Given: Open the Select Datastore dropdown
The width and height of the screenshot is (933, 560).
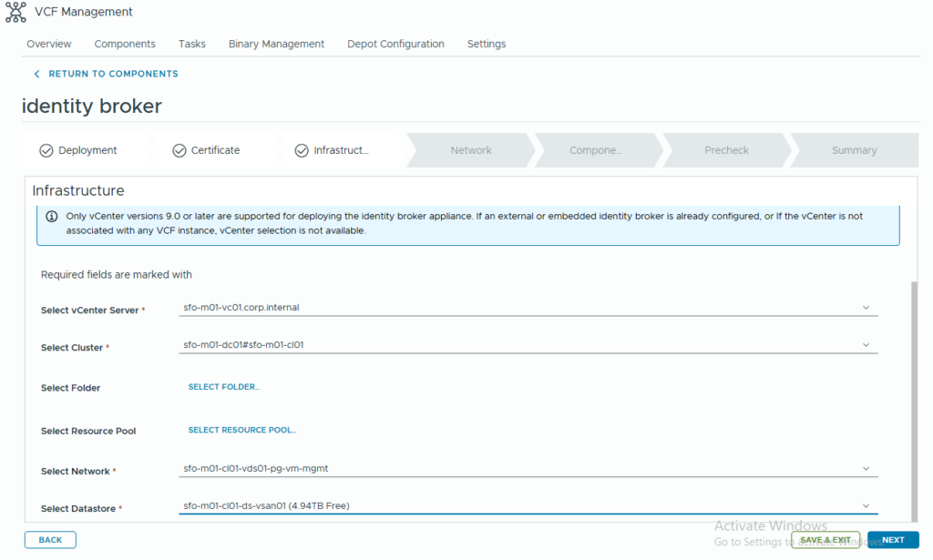Looking at the screenshot, I should 865,506.
